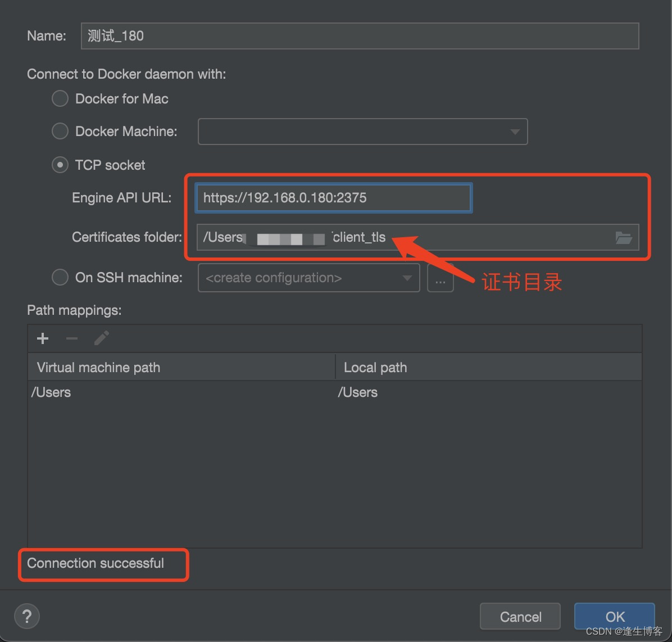Screen dimensions: 672x642
Task: Click the Engine API URL field
Action: tap(333, 198)
